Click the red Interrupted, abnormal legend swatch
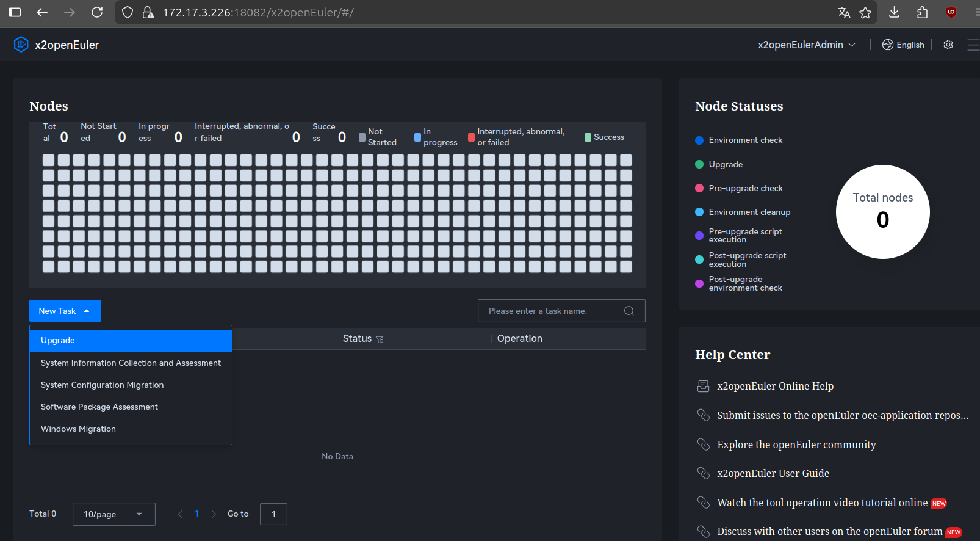980x541 pixels. 471,137
